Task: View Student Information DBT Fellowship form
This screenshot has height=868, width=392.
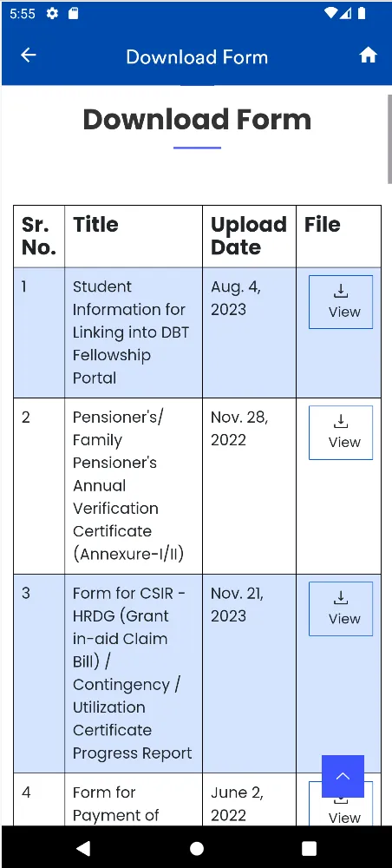Action: [x=341, y=302]
